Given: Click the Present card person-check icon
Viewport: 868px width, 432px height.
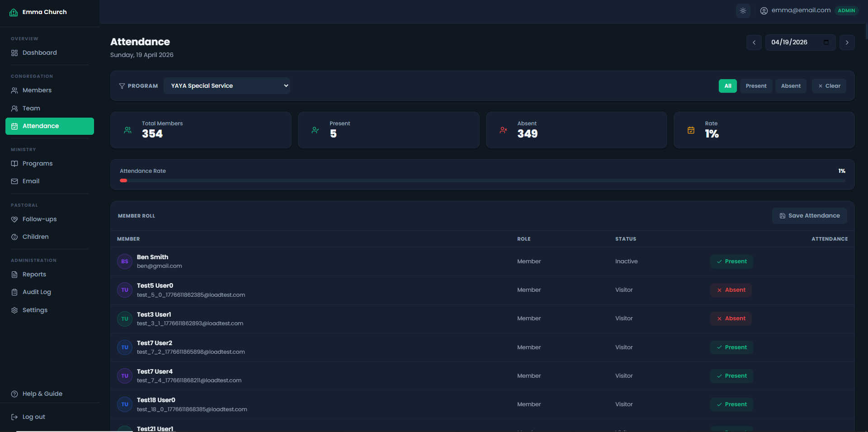Looking at the screenshot, I should tap(316, 130).
